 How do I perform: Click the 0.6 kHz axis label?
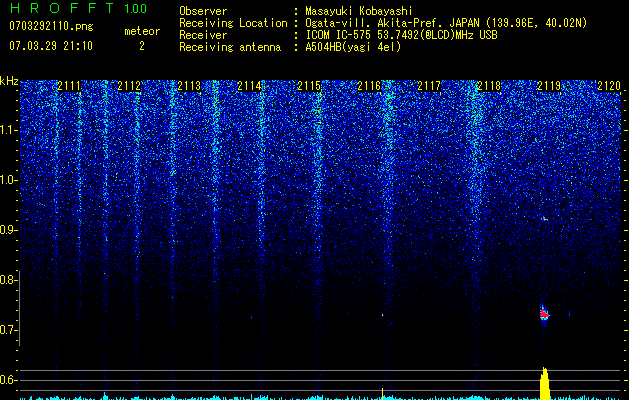click(9, 380)
